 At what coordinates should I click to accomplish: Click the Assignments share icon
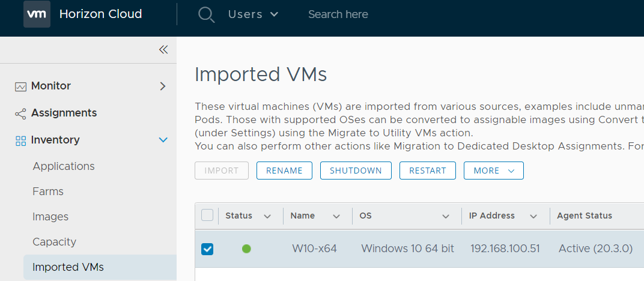[20, 113]
